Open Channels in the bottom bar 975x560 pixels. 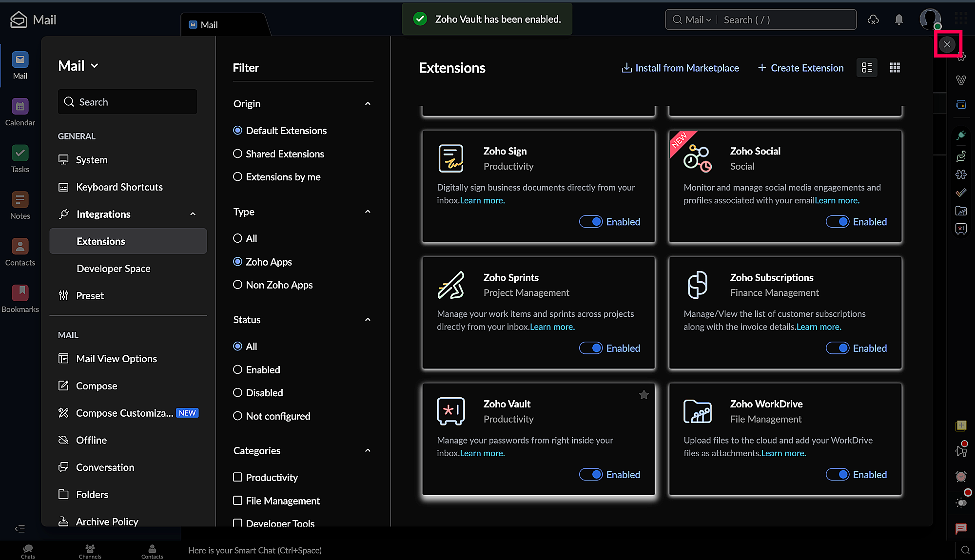(x=90, y=551)
